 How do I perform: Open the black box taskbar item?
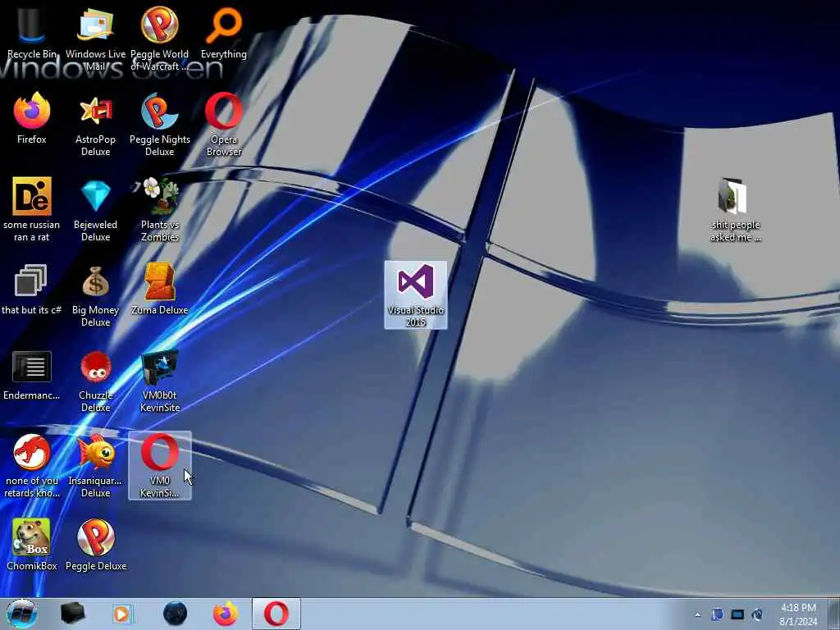[72, 614]
